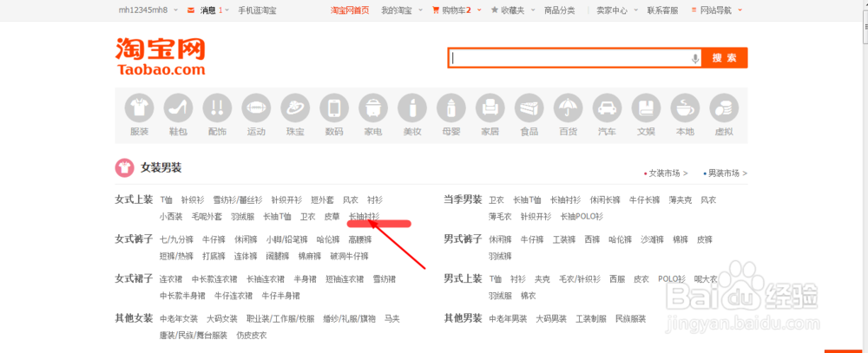Open the 服装 clothing category icon
Screen dimensions: 868x353
[x=140, y=108]
